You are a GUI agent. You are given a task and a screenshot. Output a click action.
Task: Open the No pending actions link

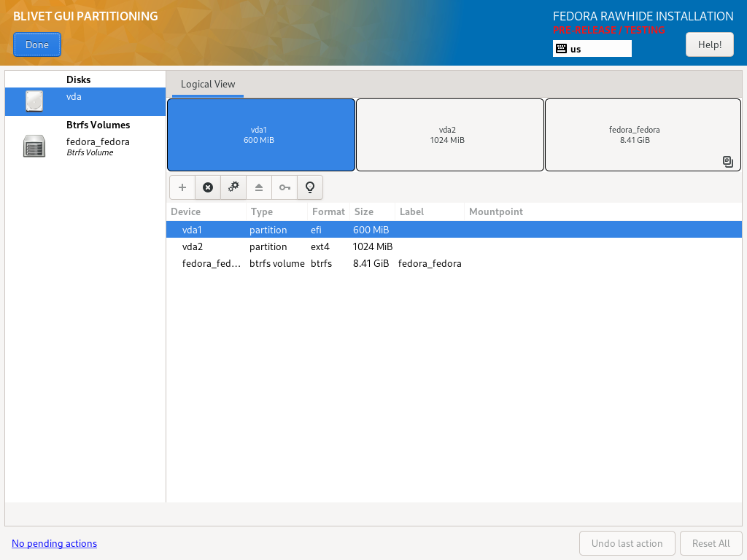tap(54, 543)
